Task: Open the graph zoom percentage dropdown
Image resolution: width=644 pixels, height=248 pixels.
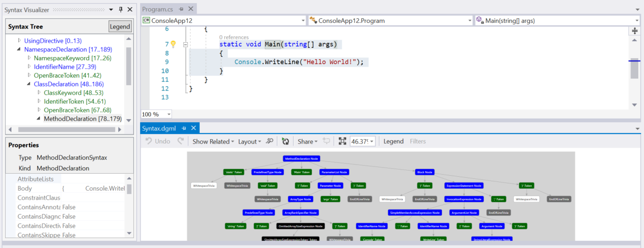Action: tap(372, 141)
